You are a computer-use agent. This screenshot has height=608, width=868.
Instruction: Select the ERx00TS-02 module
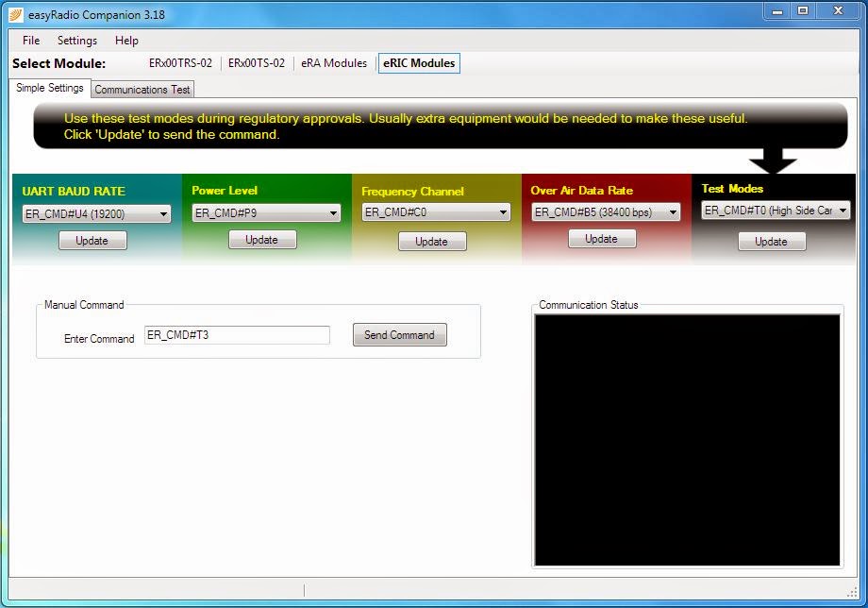tap(257, 63)
